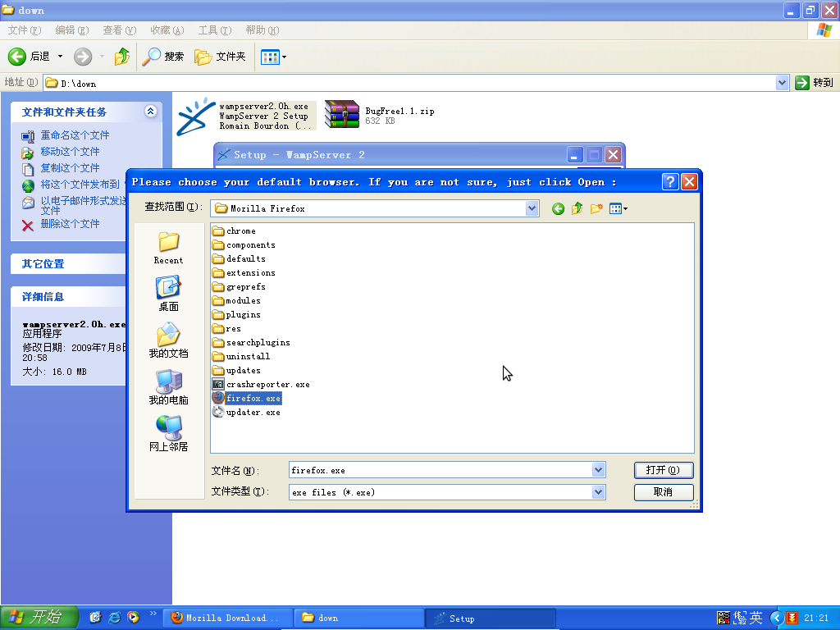Viewport: 840px width, 630px height.
Task: Select the components folder
Action: click(244, 244)
